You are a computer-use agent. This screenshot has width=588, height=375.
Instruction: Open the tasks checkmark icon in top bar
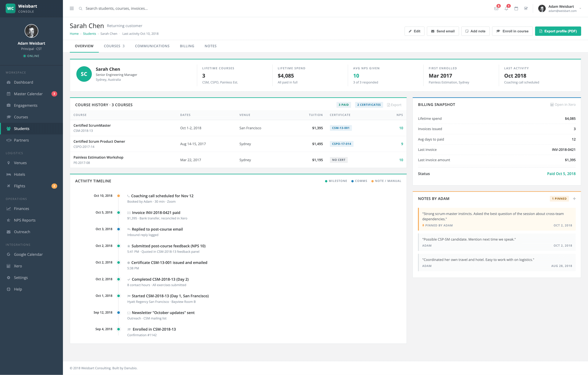coord(526,8)
